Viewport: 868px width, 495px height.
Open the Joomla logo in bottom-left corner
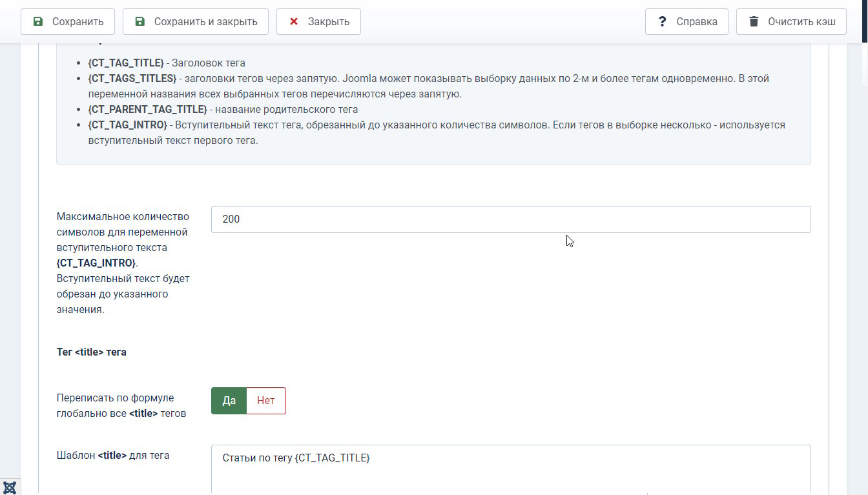point(10,487)
